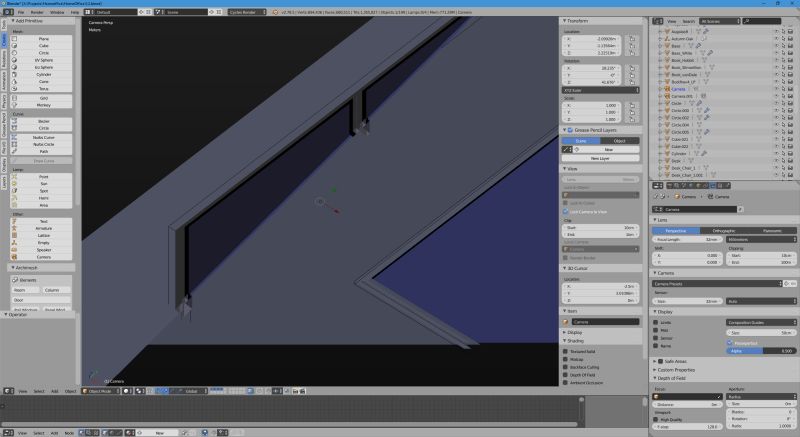
Task: Toggle the camera Passepartout checkbox
Action: [x=730, y=343]
